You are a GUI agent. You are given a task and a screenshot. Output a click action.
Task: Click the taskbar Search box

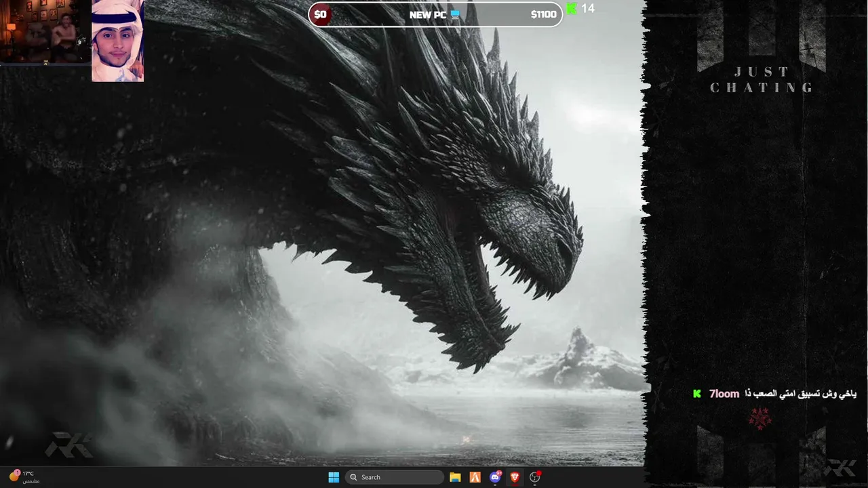click(395, 477)
